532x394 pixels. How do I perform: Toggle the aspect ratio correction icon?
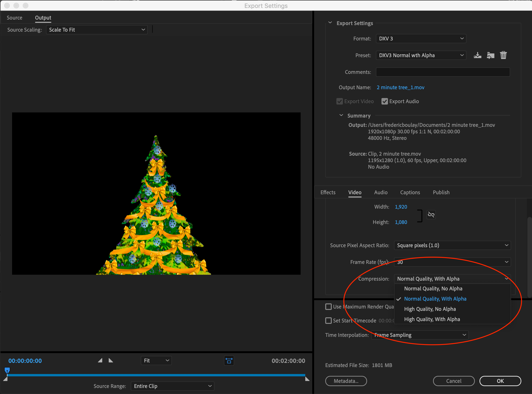tap(229, 361)
